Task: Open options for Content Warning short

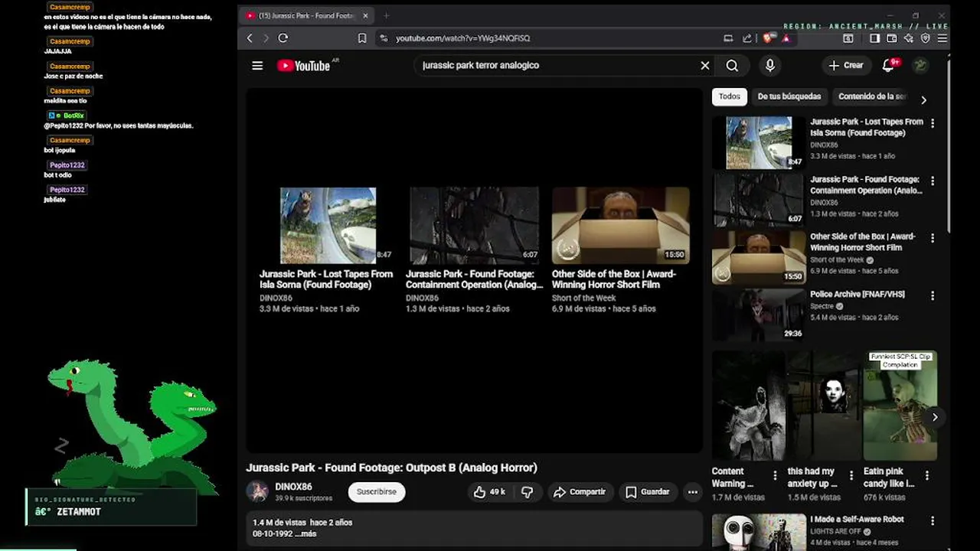Action: click(775, 475)
